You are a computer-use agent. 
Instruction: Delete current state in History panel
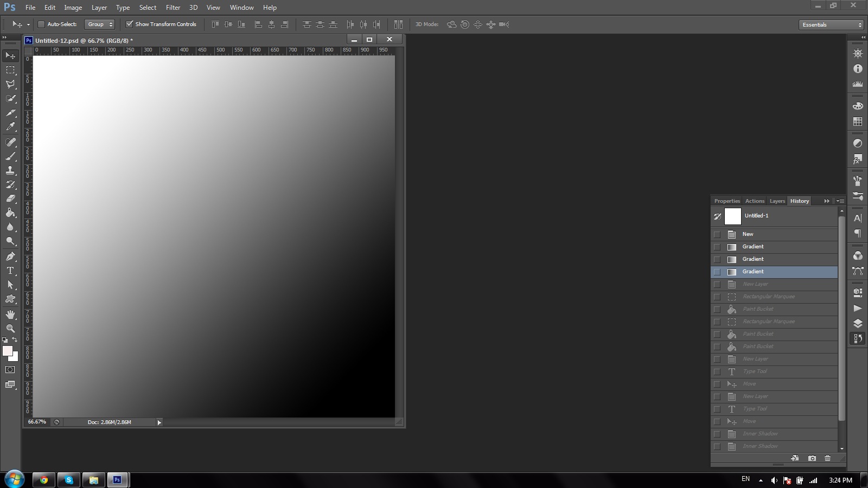pyautogui.click(x=827, y=458)
